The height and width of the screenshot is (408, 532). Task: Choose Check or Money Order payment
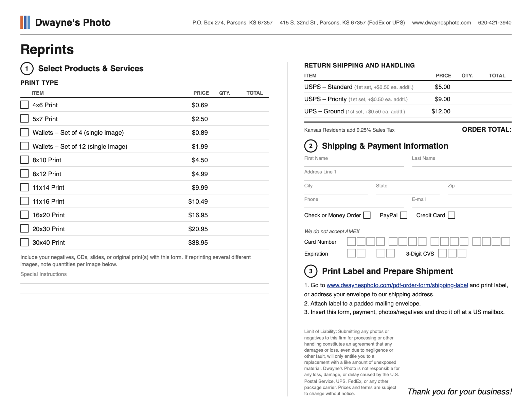point(367,215)
